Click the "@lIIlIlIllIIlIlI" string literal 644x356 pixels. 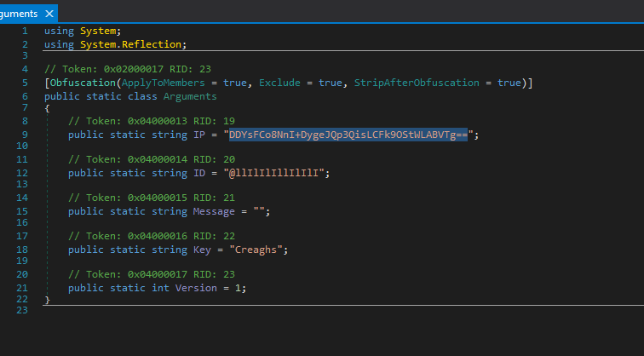pyautogui.click(x=275, y=173)
